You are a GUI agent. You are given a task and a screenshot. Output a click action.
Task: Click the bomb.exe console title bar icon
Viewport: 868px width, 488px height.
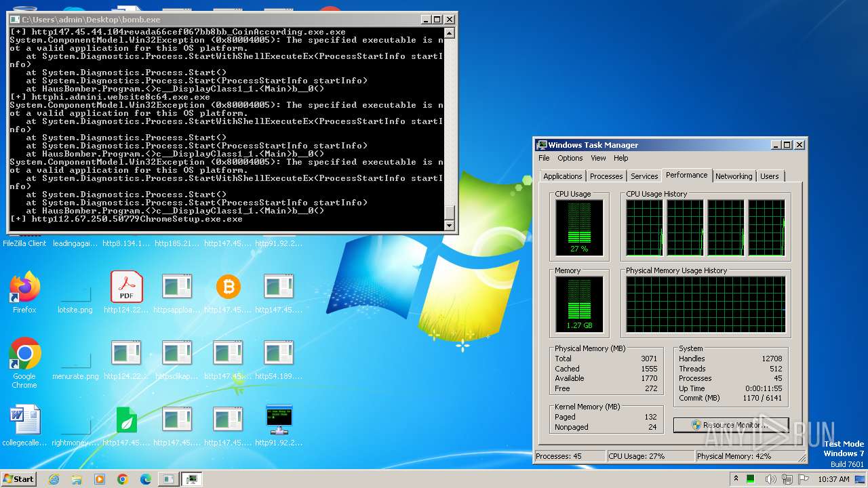(15, 20)
